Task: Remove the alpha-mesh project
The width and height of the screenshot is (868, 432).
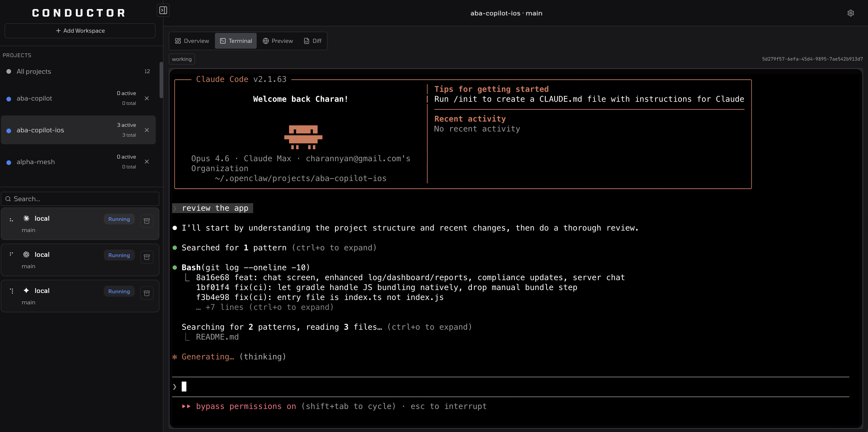Action: 147,161
